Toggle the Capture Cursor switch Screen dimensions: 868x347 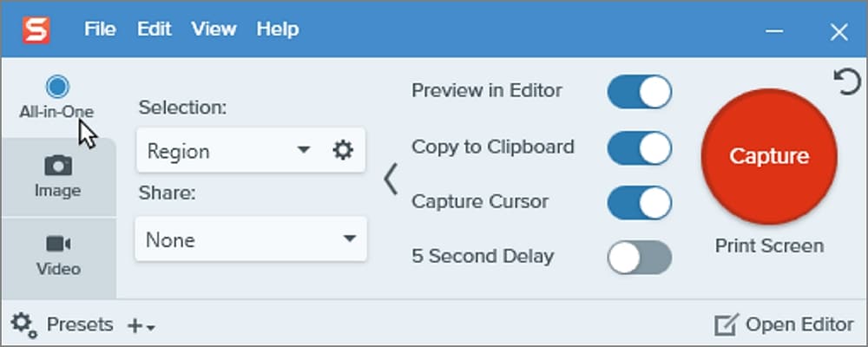point(639,202)
